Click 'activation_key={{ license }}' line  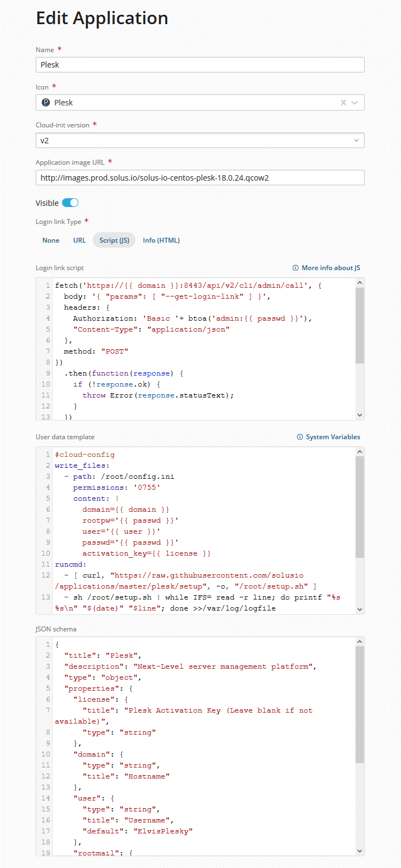click(x=146, y=553)
